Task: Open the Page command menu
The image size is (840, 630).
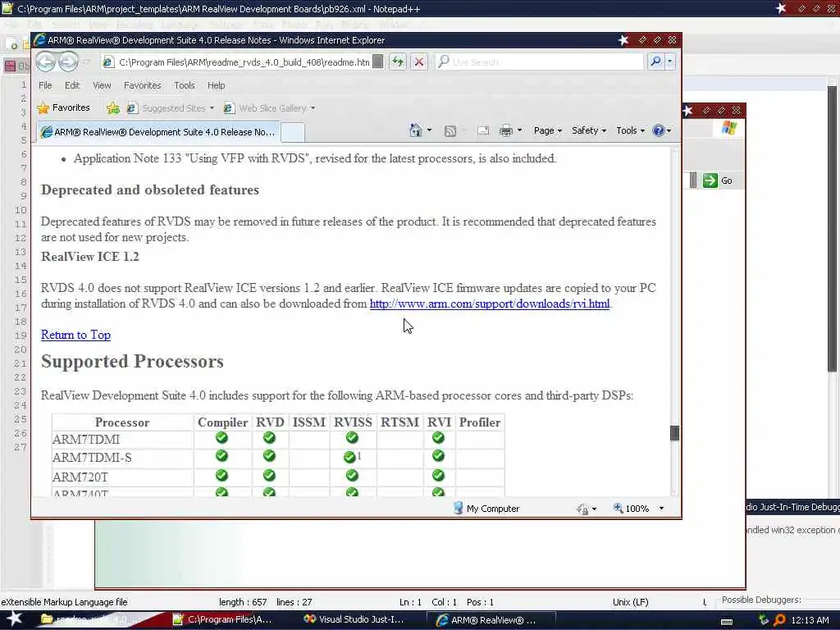Action: (547, 130)
